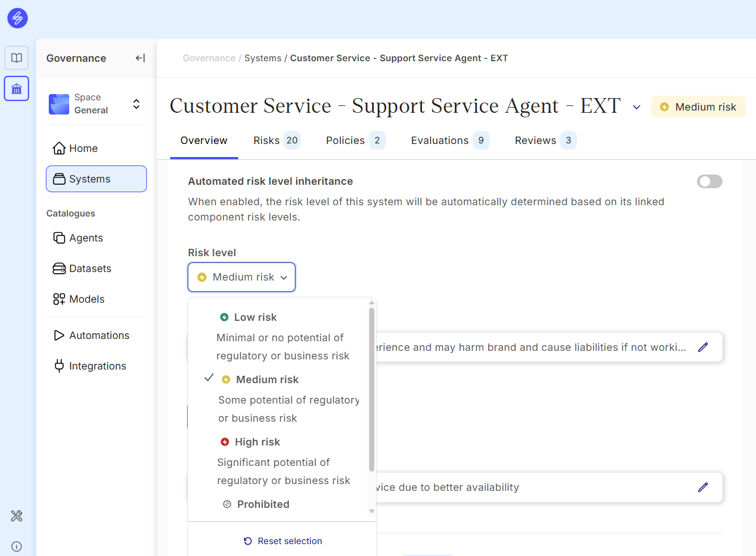The width and height of the screenshot is (756, 556).
Task: Open the book documentation icon in left rail
Action: point(16,58)
